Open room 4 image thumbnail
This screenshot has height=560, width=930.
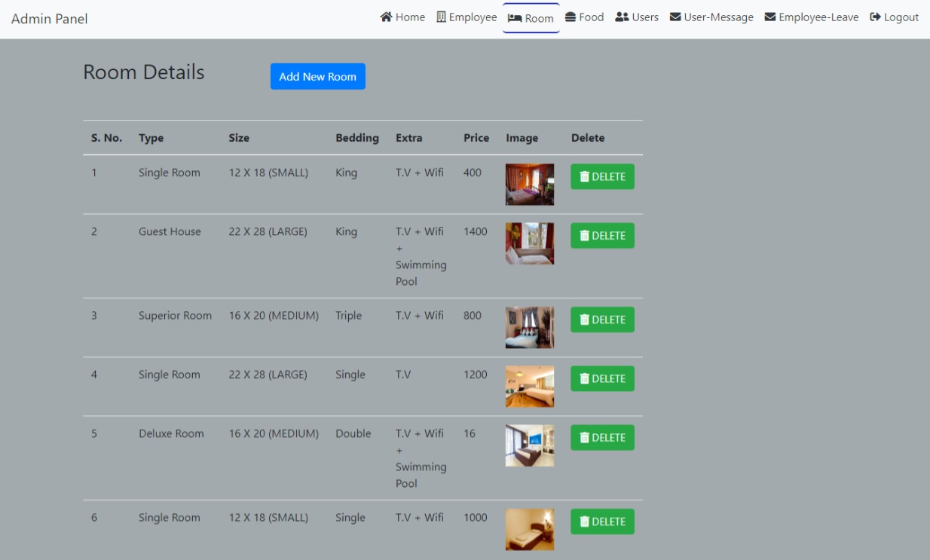530,387
